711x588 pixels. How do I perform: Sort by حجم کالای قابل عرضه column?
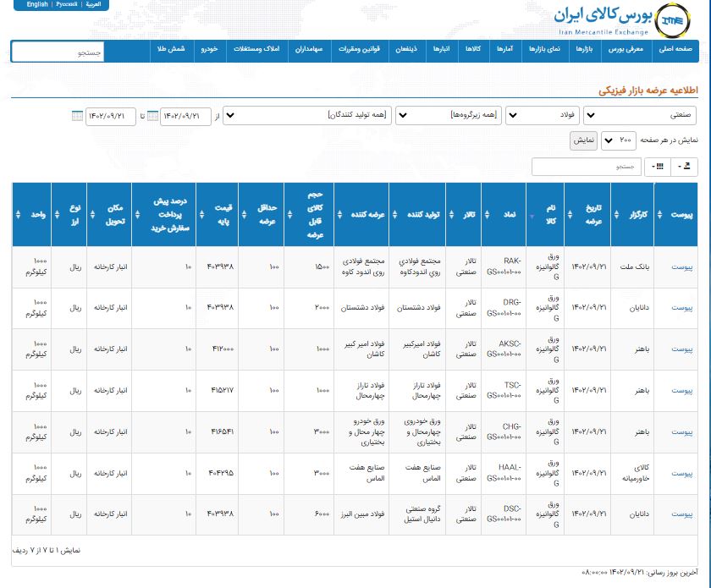coord(309,214)
